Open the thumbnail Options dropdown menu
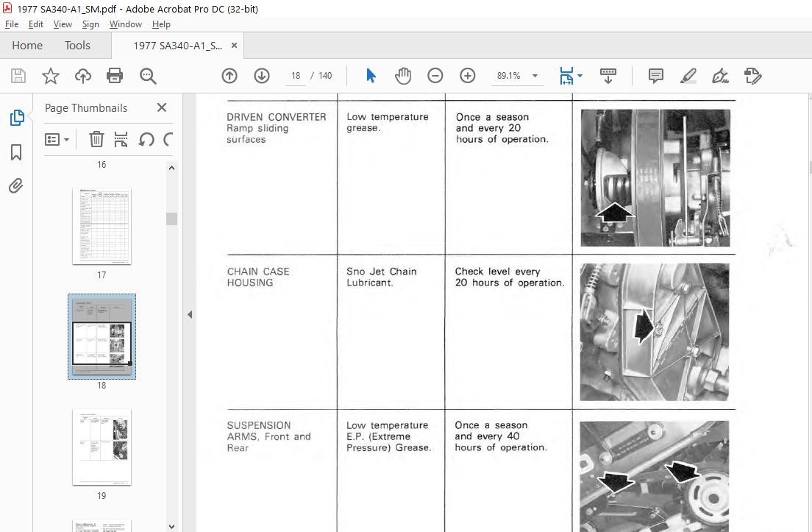The image size is (812, 532). click(x=57, y=139)
